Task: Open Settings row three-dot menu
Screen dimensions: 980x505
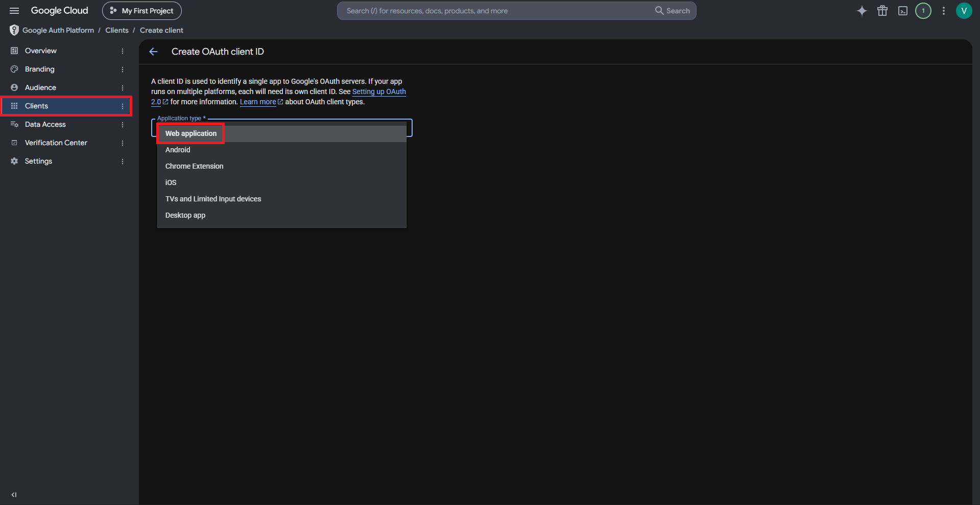Action: (123, 162)
